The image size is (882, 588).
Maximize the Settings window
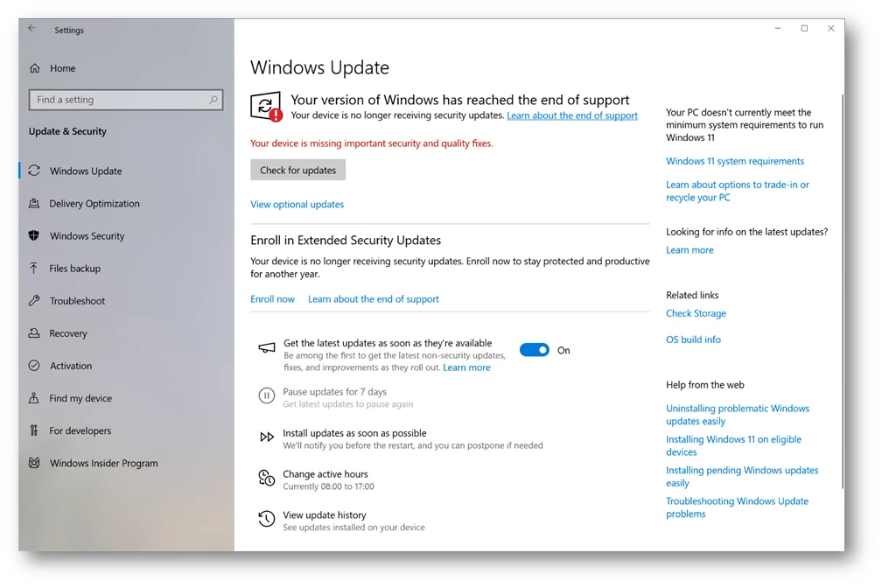[x=804, y=28]
